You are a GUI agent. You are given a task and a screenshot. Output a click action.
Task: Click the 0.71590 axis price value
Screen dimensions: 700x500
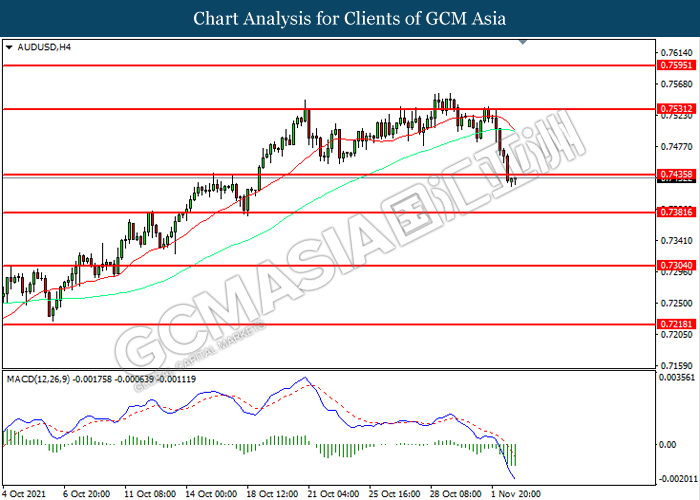click(x=677, y=366)
